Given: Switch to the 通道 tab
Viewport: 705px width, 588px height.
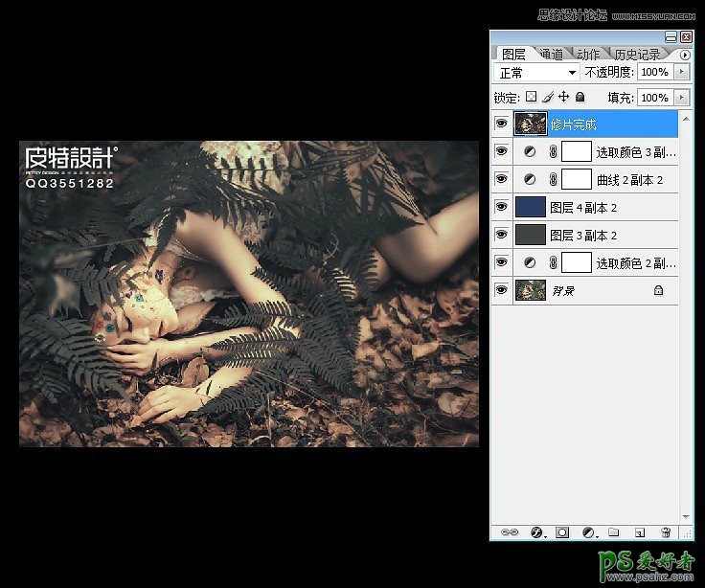Looking at the screenshot, I should (551, 55).
